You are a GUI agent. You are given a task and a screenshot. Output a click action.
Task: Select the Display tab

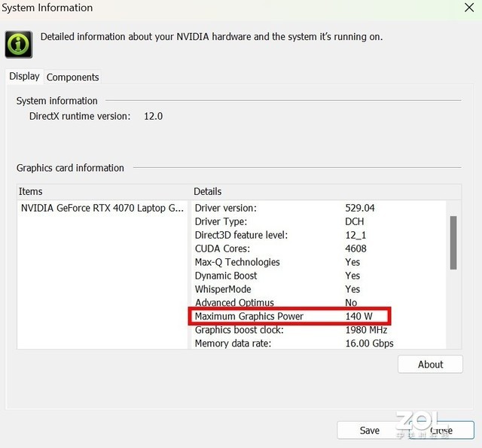tap(24, 76)
